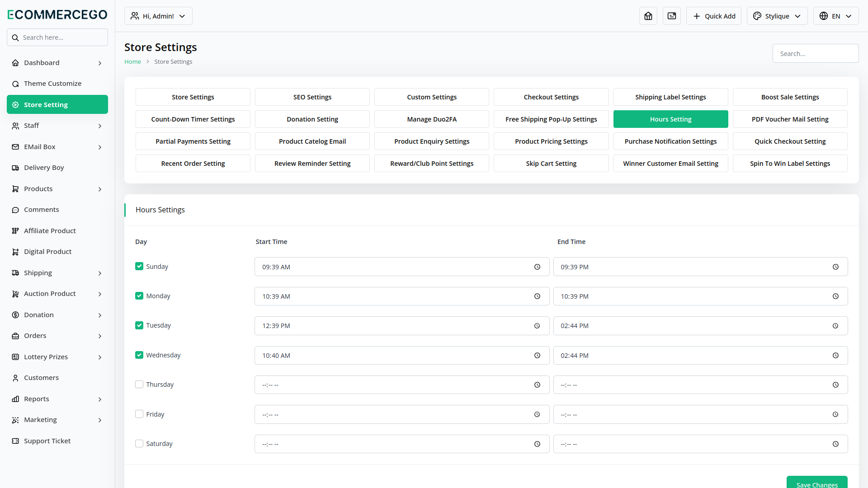Switch to Checkout Settings tab
The width and height of the screenshot is (868, 488).
coord(551,97)
